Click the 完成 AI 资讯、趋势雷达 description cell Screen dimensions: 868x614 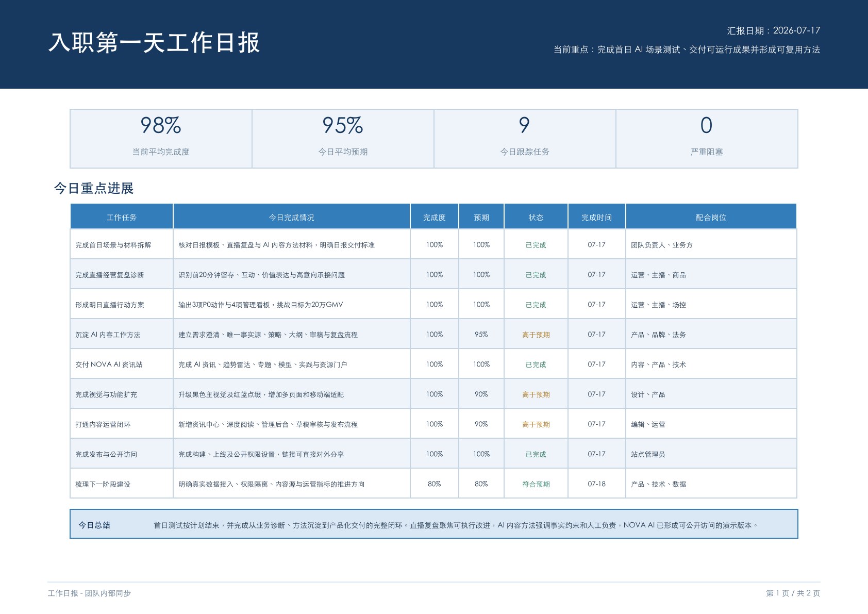(292, 364)
